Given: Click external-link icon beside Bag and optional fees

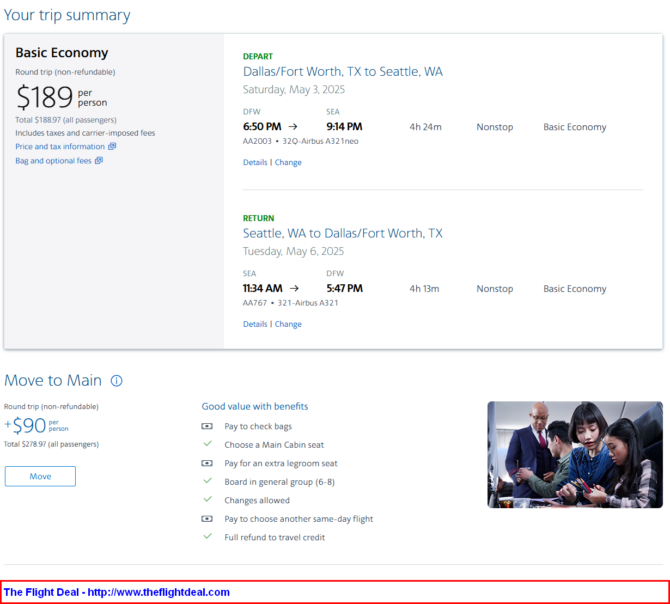Looking at the screenshot, I should [x=99, y=161].
